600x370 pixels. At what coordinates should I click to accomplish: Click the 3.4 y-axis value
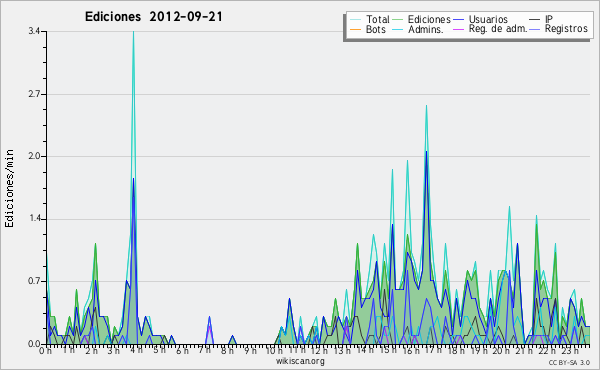pyautogui.click(x=34, y=31)
